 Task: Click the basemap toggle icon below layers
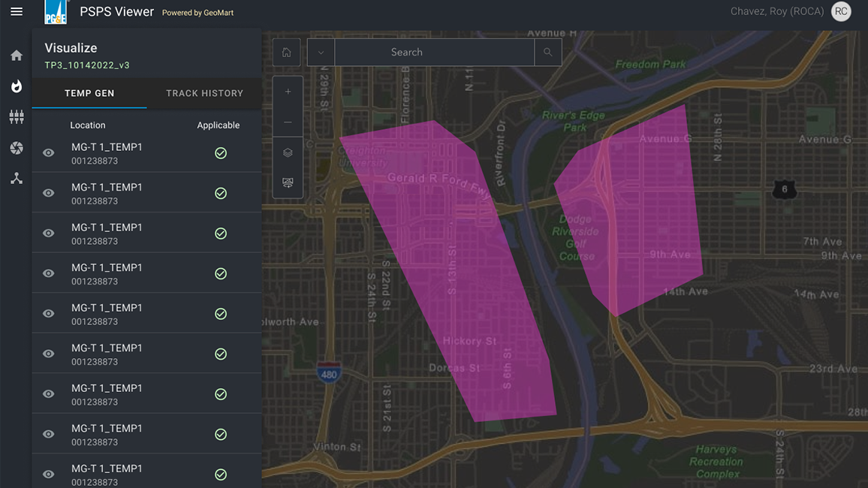tap(288, 183)
